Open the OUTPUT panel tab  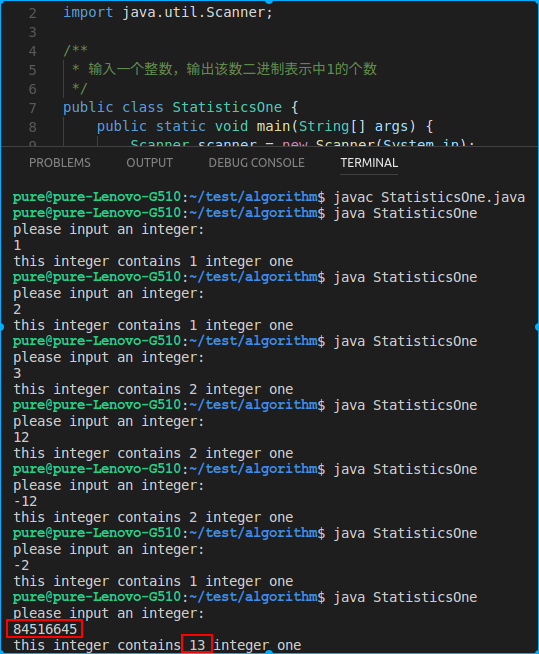[149, 163]
